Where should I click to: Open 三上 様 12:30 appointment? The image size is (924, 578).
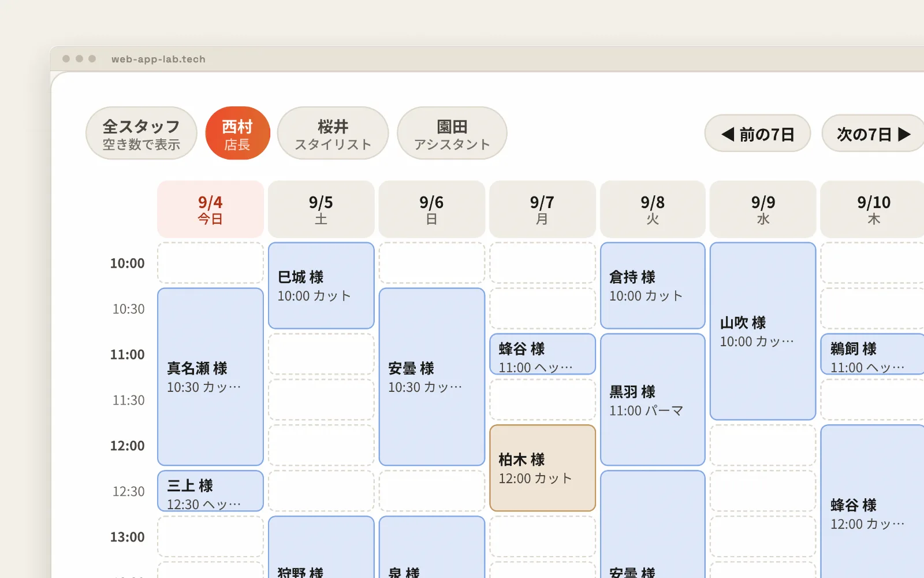(210, 491)
